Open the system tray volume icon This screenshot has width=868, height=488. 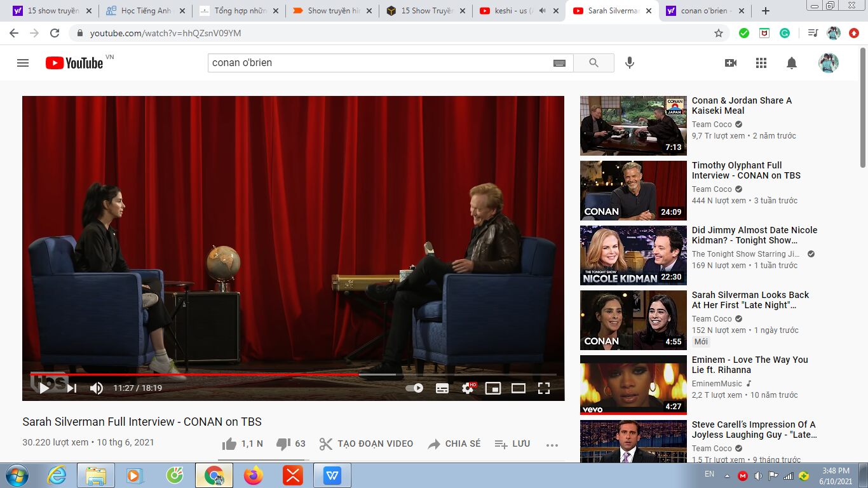click(758, 476)
